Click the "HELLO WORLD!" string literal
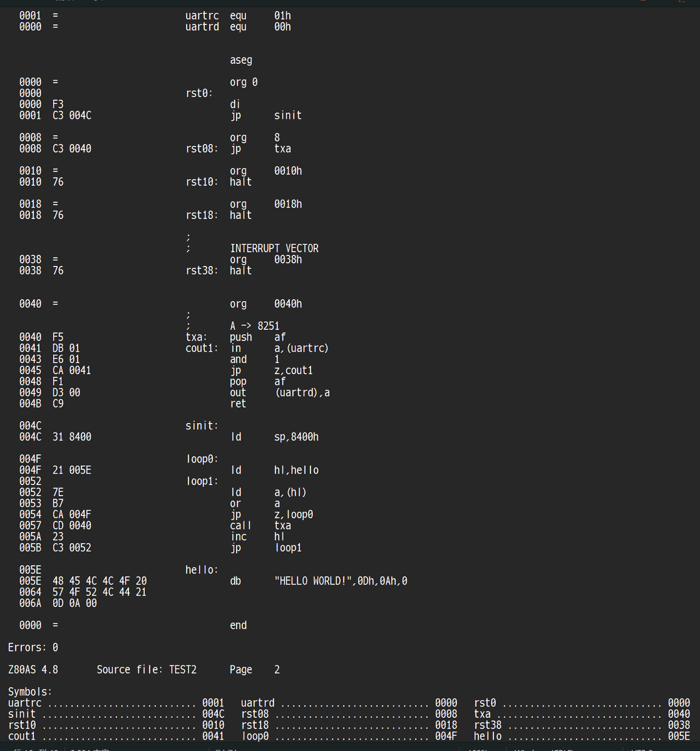The image size is (700, 751). coord(312,581)
